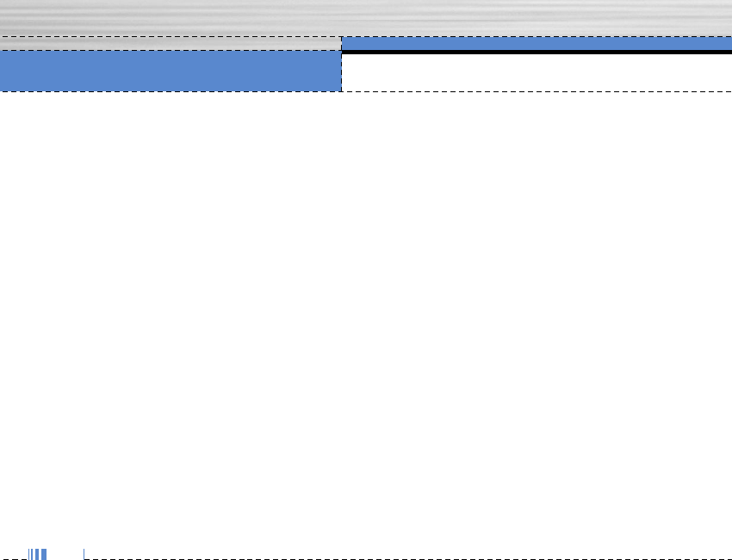The image size is (732, 560).
Task: Select the dashed line beneath the blue rectangle
Action: (171, 91)
